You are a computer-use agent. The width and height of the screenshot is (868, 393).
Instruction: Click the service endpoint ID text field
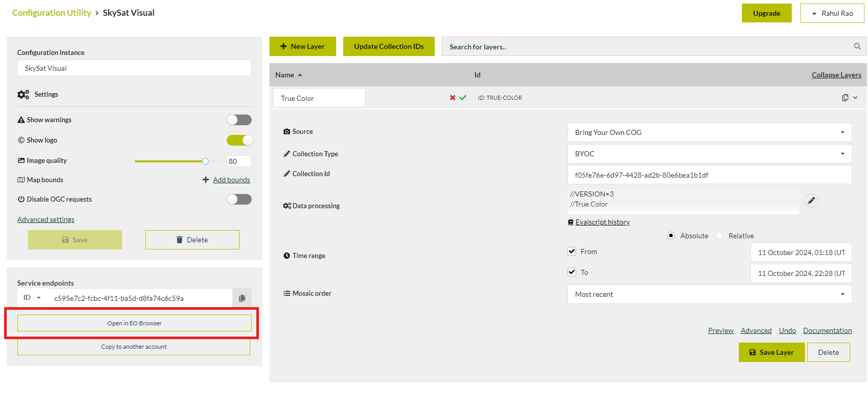point(140,298)
